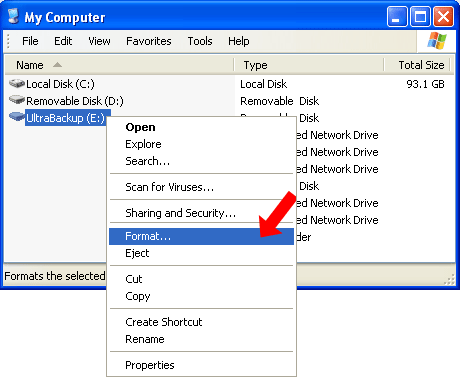Select Eject from the context menu
The width and height of the screenshot is (460, 380).
pyautogui.click(x=201, y=253)
